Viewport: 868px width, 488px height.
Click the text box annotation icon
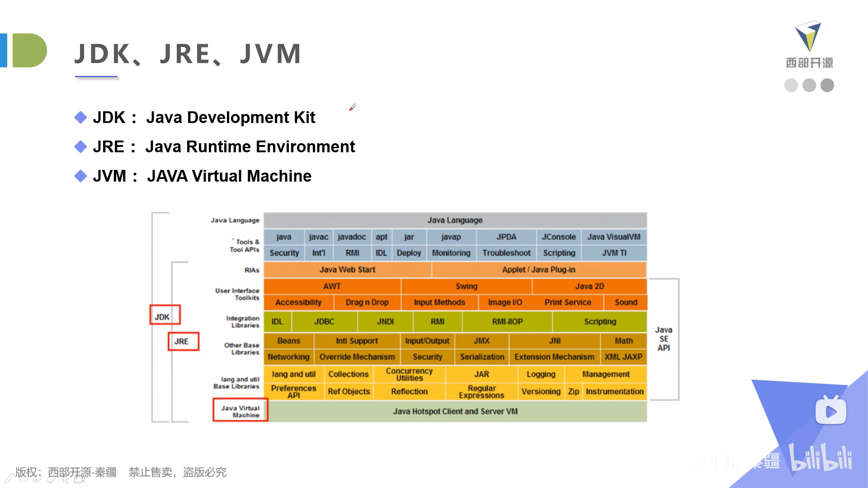click(24, 479)
